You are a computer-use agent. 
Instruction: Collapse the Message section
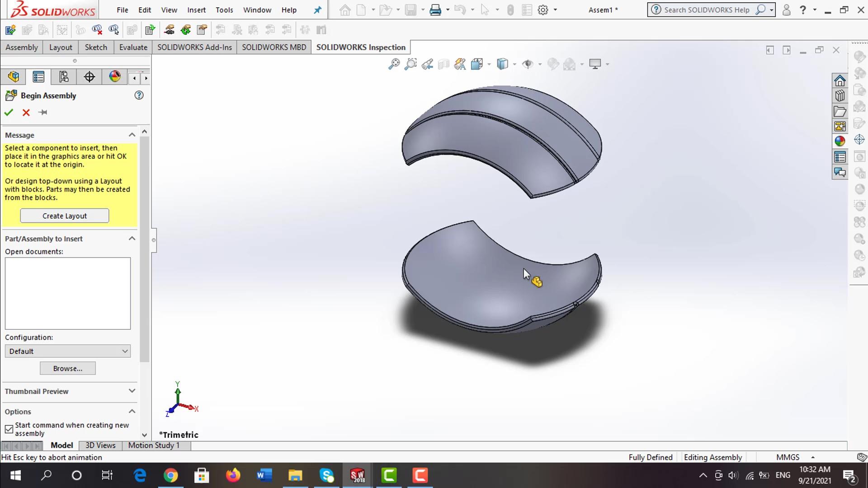tap(132, 135)
